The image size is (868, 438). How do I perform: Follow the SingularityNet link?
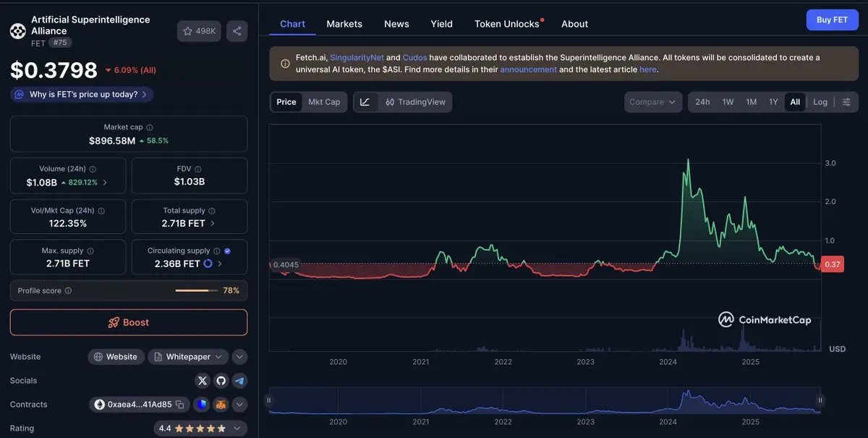[x=357, y=57]
